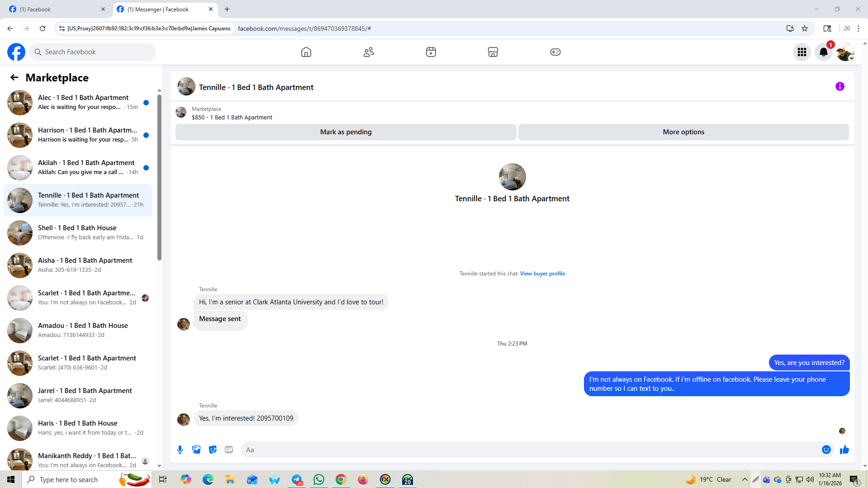This screenshot has width=868, height=488.
Task: Open the Reels video icon
Action: click(x=431, y=52)
